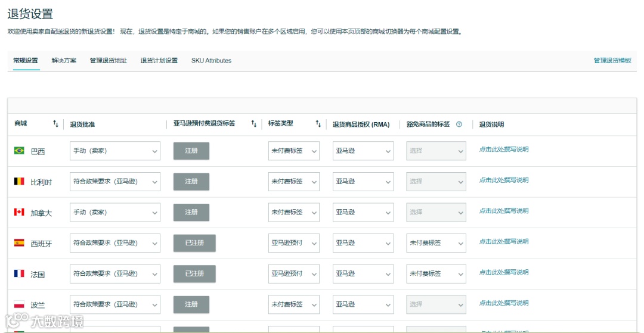The width and height of the screenshot is (644, 333).
Task: Open help icon next to 豁免商品的标签
Action: click(x=459, y=125)
